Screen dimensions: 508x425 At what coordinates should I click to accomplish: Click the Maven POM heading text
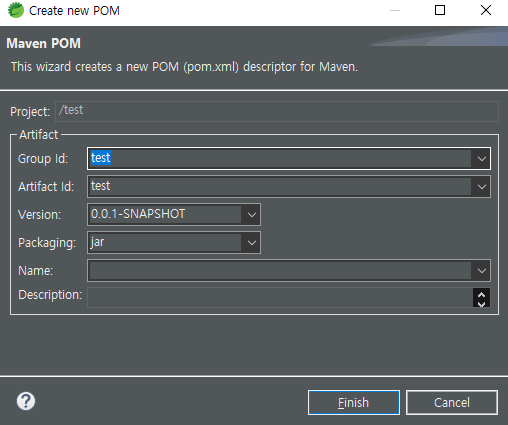coord(44,43)
